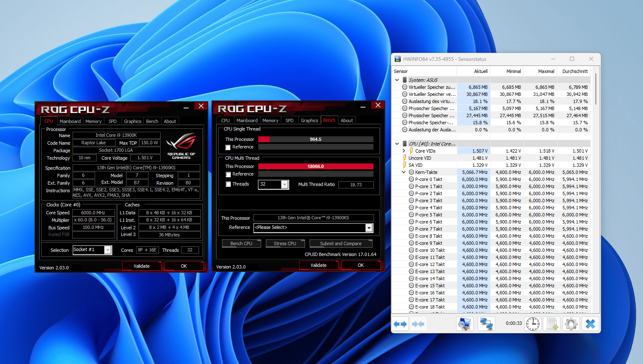Open Memory tab in the CPU-Z processor window
The image size is (643, 364).
(93, 121)
